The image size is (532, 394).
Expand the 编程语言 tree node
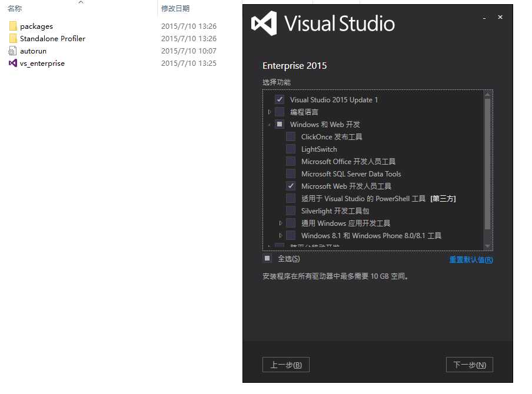point(270,112)
